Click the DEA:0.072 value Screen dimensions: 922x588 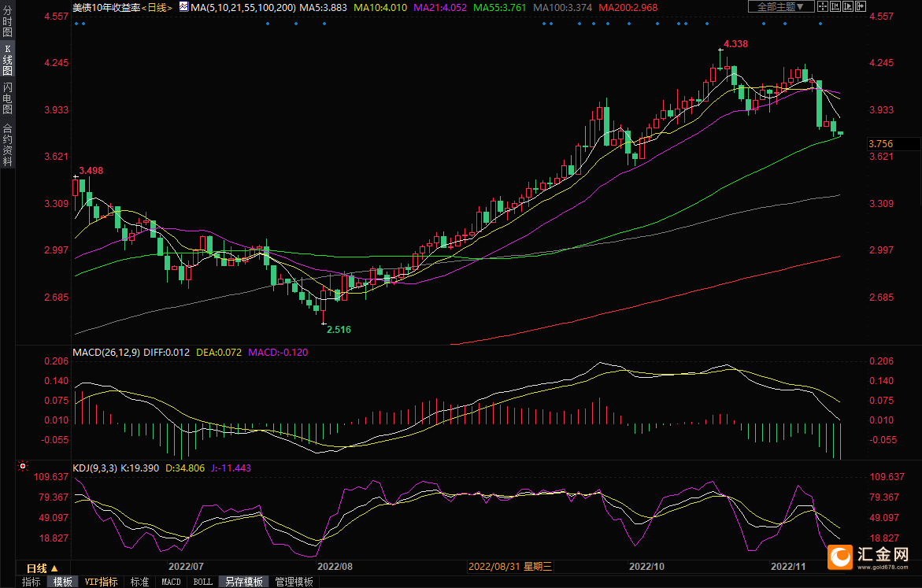(x=219, y=352)
